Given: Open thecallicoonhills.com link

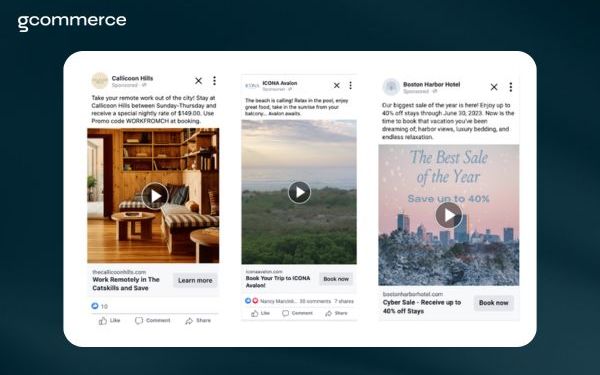Looking at the screenshot, I should (x=119, y=272).
